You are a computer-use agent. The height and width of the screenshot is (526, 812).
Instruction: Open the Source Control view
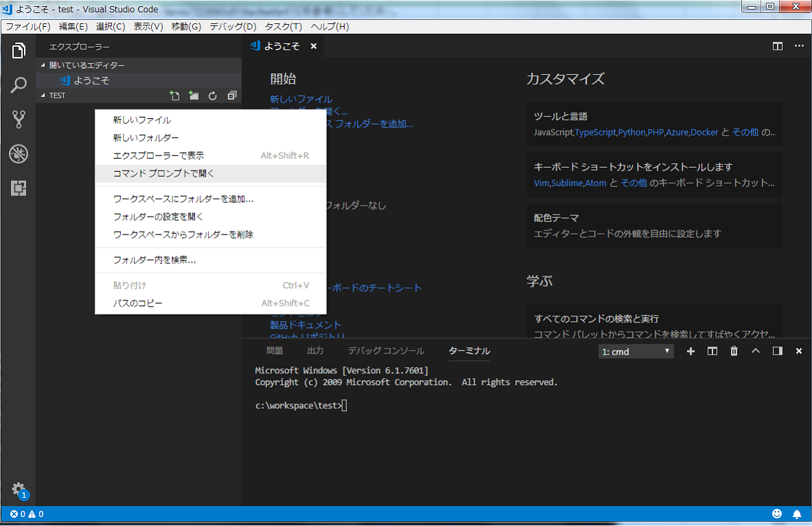[19, 120]
